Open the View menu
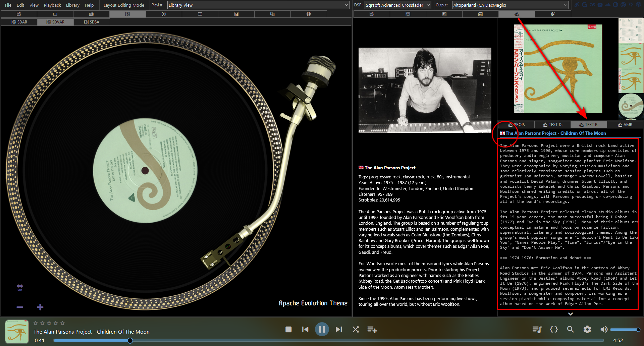The height and width of the screenshot is (346, 644). (34, 5)
